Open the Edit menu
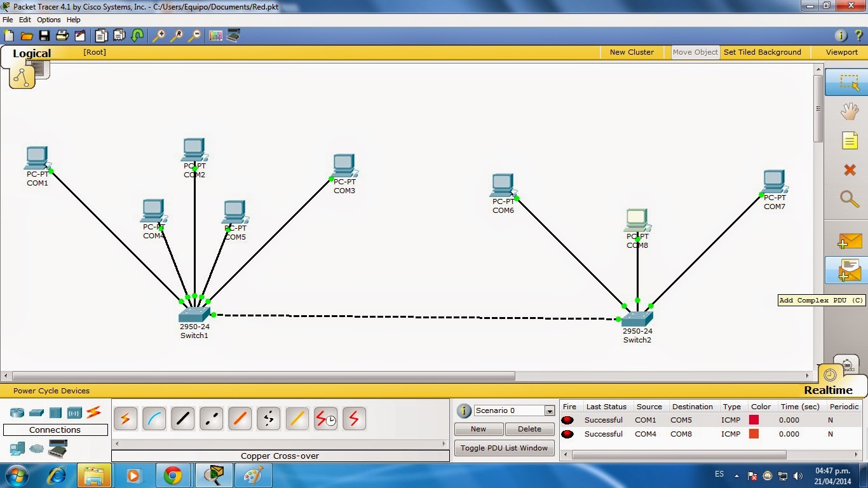 pyautogui.click(x=25, y=20)
